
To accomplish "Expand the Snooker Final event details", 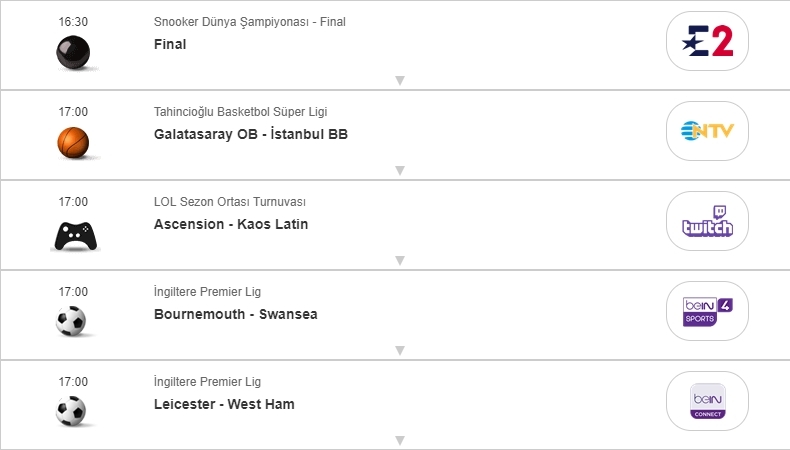I will tap(399, 80).
